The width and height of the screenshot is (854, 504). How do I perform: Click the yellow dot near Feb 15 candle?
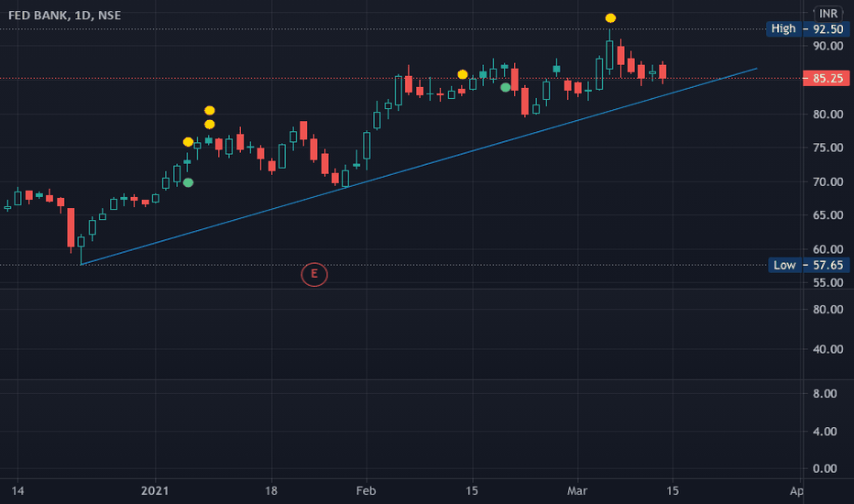click(x=463, y=74)
